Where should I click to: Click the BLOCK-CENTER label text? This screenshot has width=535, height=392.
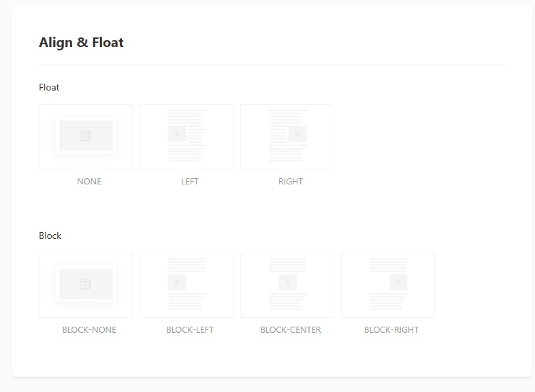291,330
